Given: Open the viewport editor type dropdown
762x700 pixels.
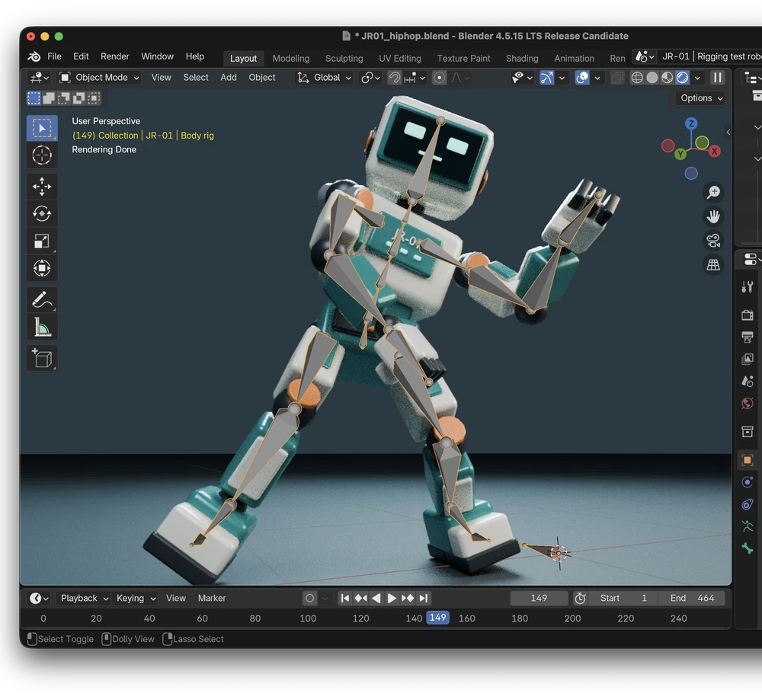Looking at the screenshot, I should click(x=39, y=78).
